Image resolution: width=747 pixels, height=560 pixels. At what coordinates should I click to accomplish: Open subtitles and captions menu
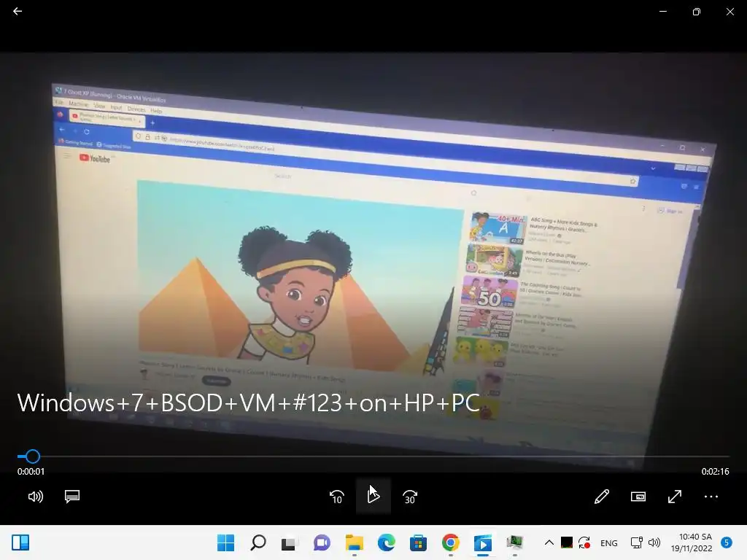pos(72,497)
